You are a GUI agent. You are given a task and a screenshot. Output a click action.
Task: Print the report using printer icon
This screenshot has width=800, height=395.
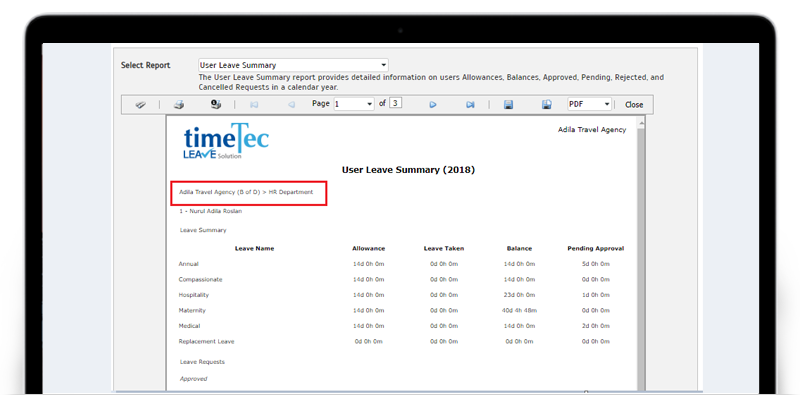(179, 105)
